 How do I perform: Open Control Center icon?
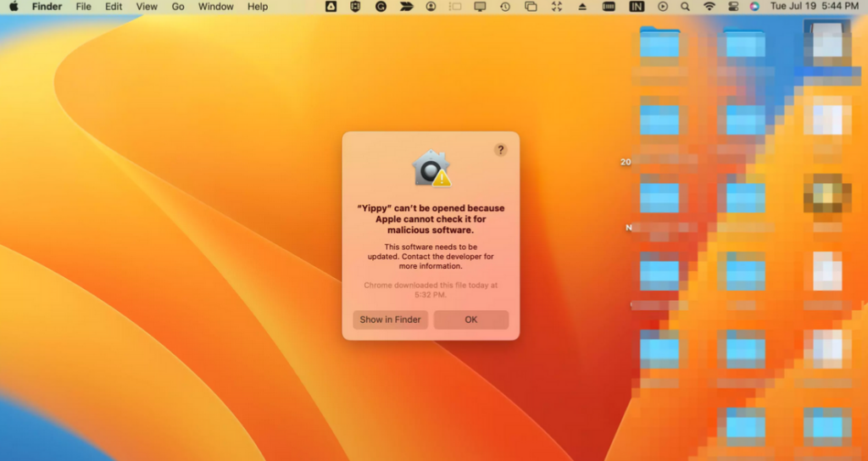coord(732,7)
